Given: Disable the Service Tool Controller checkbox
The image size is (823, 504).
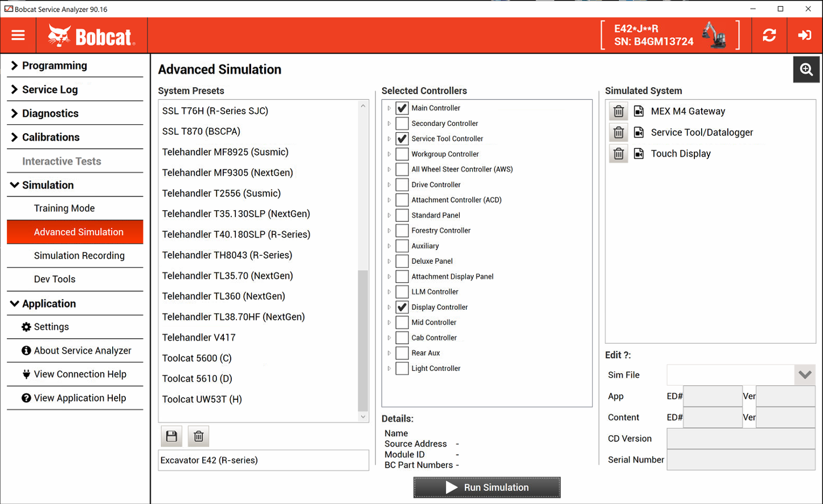Looking at the screenshot, I should 402,138.
